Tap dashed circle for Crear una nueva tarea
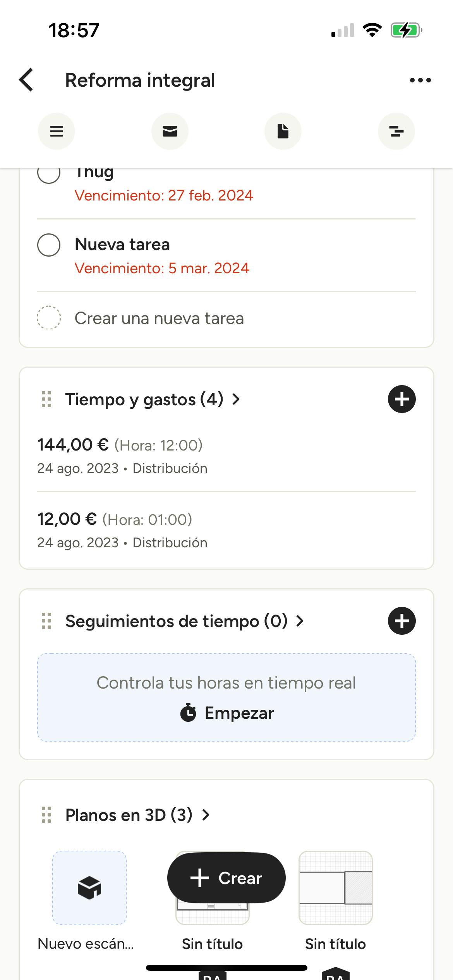Viewport: 453px width, 980px height. click(49, 318)
